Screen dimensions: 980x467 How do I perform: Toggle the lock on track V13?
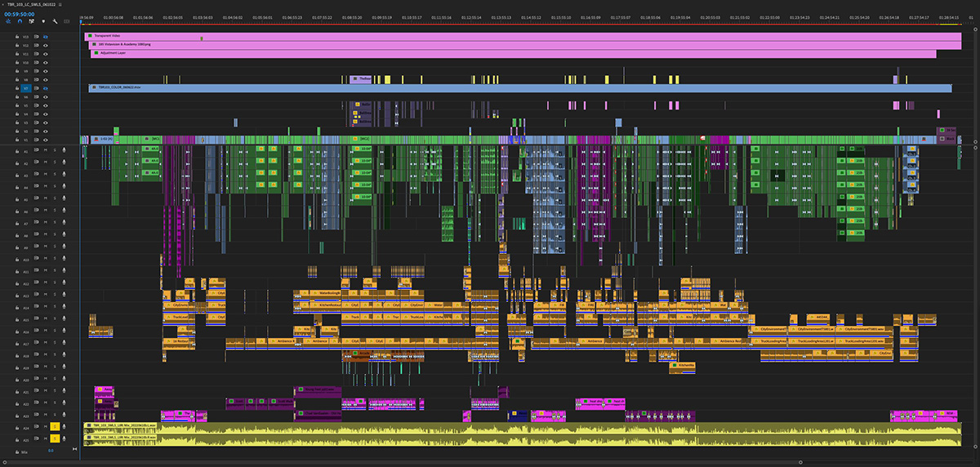17,37
